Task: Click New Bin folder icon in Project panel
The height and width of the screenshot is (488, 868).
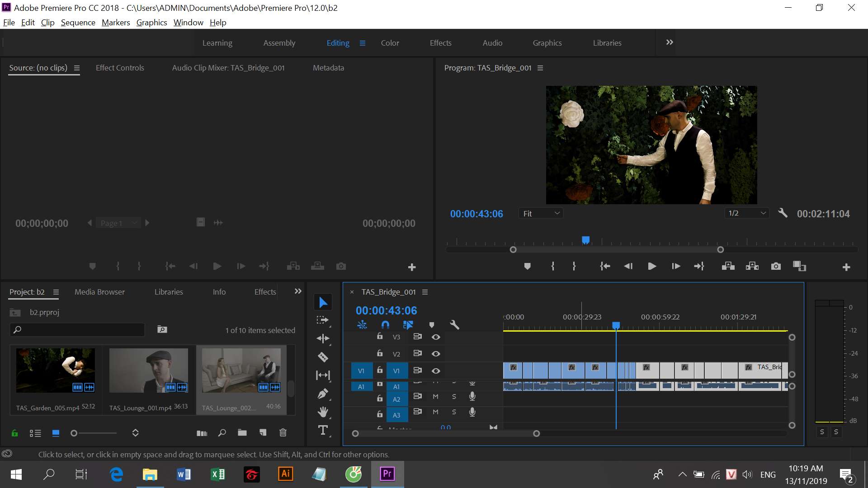Action: click(242, 432)
